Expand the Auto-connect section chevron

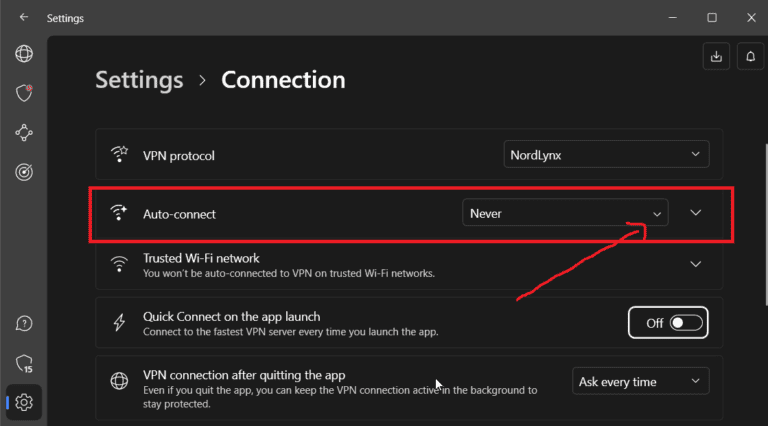click(x=697, y=213)
